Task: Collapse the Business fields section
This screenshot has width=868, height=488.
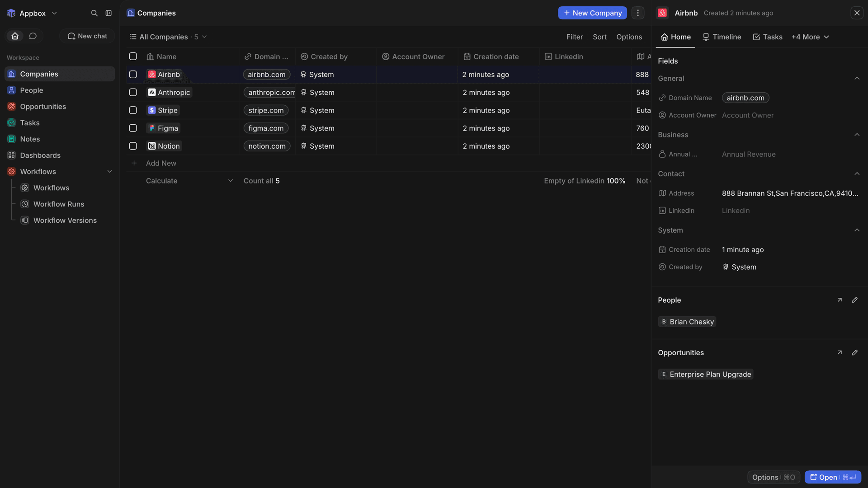Action: pyautogui.click(x=857, y=135)
